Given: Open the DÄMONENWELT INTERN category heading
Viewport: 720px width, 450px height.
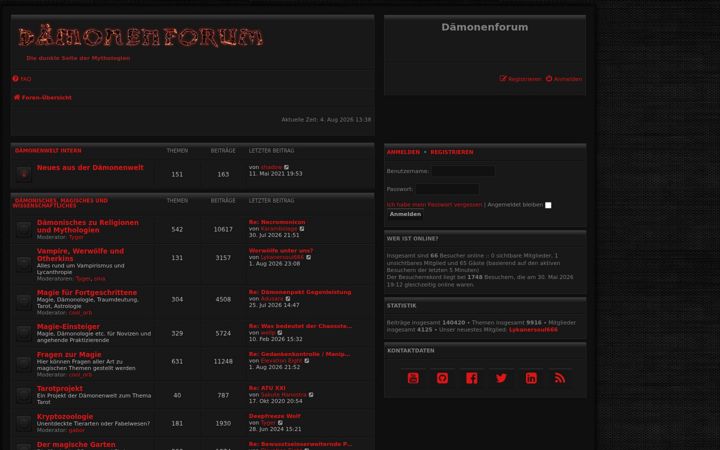Looking at the screenshot, I should 48,151.
